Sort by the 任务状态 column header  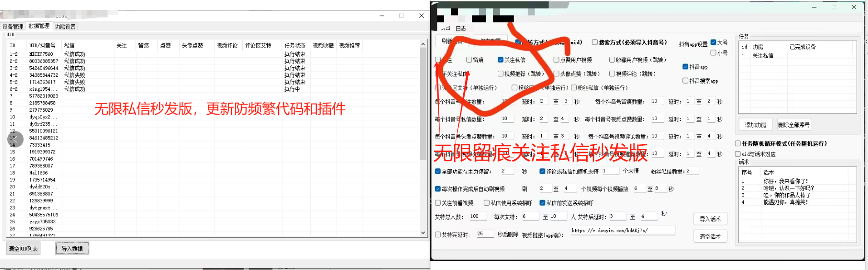[294, 45]
